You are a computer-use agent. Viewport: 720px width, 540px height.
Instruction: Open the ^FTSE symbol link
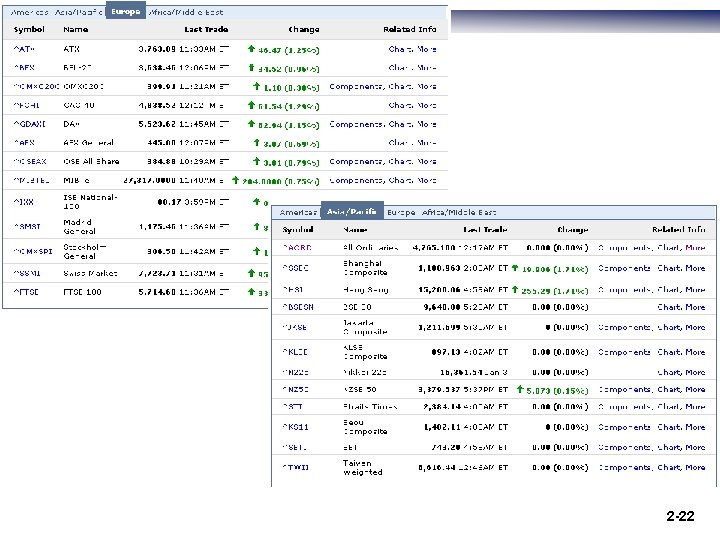(26, 292)
